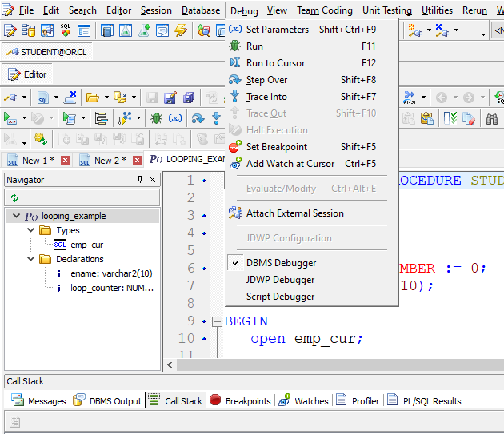The width and height of the screenshot is (504, 434).
Task: Close the New 1 tab
Action: tap(66, 160)
